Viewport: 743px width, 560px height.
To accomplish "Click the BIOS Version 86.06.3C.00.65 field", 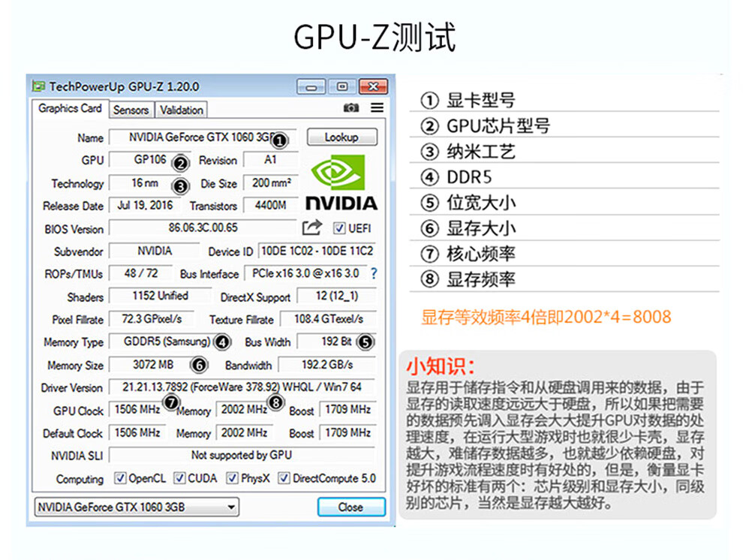I will point(203,228).
